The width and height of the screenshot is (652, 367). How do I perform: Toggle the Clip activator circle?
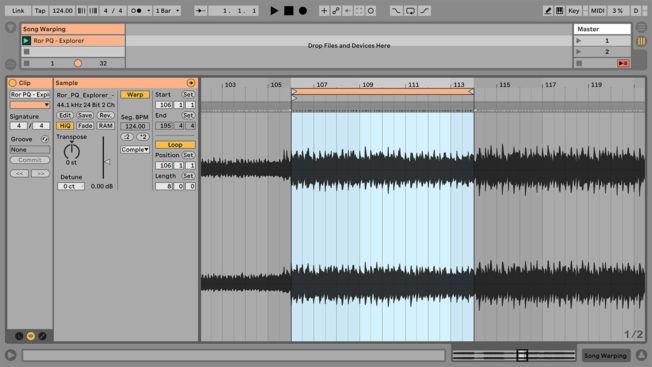pyautogui.click(x=13, y=83)
